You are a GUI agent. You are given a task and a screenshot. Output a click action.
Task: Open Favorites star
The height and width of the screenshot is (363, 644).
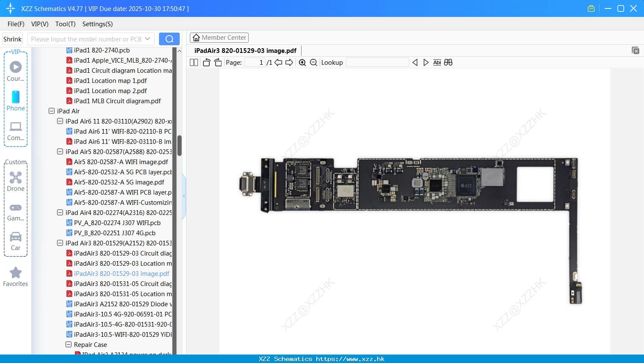(x=16, y=277)
